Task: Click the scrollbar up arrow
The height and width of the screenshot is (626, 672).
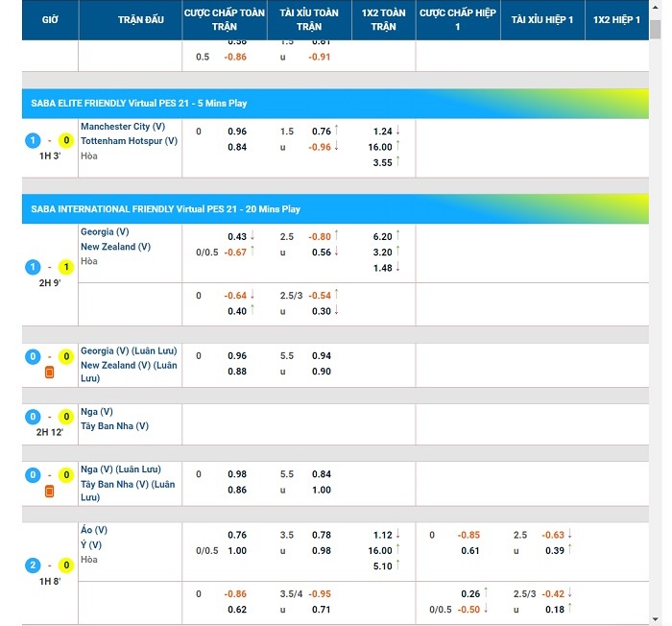Action: pos(655,8)
